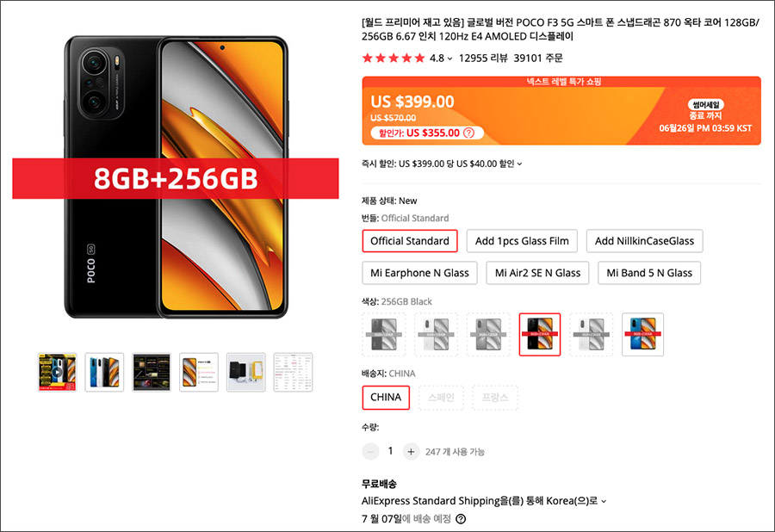This screenshot has height=532, width=775.
Task: Select the 256GB Black color swatch
Action: (x=540, y=334)
